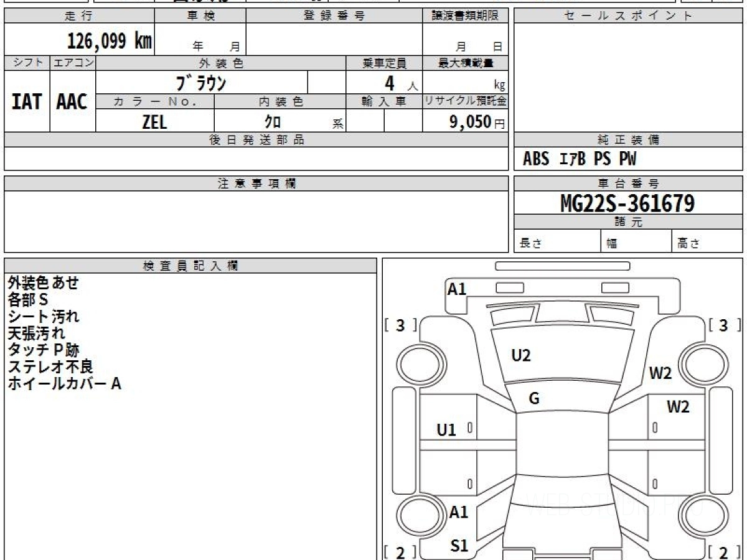Click the エアコン header cell

(x=73, y=63)
